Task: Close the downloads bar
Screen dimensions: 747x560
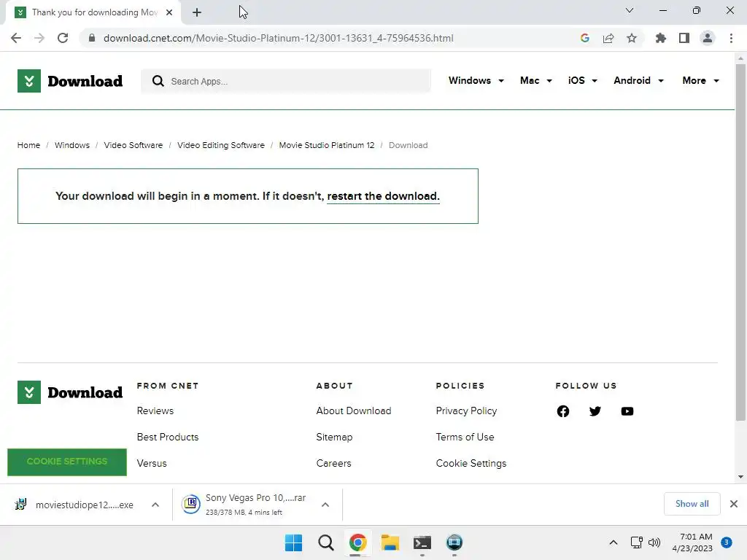Action: 734,504
